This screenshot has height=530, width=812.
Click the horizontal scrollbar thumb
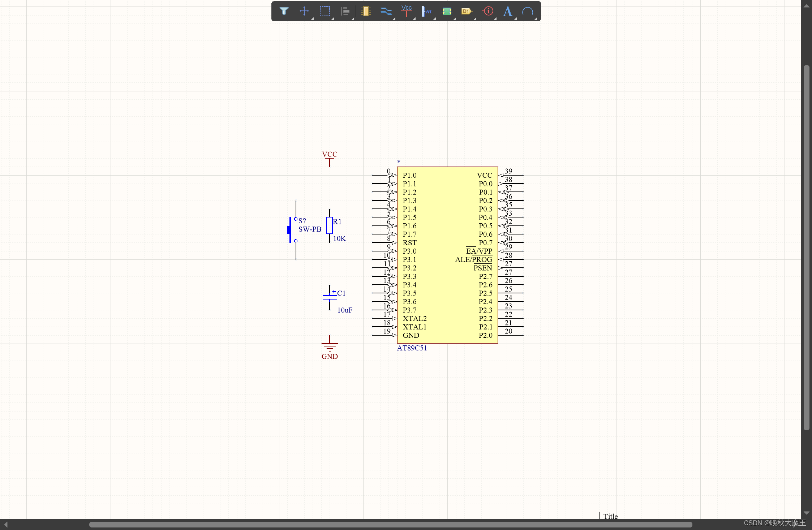(x=390, y=524)
